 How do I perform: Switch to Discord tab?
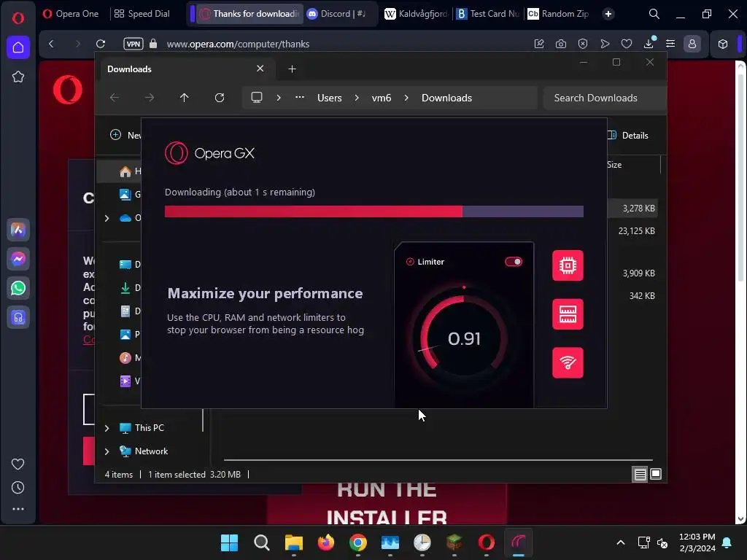[x=336, y=14]
